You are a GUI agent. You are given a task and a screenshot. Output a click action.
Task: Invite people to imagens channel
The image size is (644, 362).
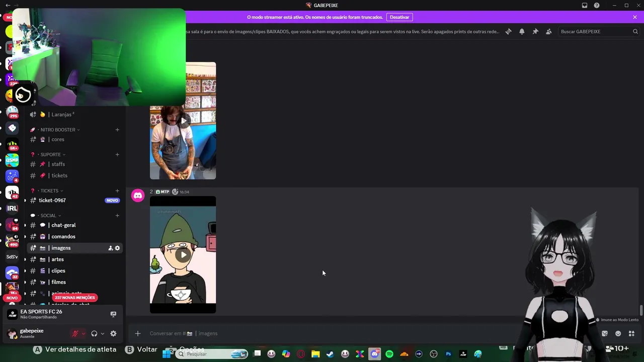[x=110, y=248]
